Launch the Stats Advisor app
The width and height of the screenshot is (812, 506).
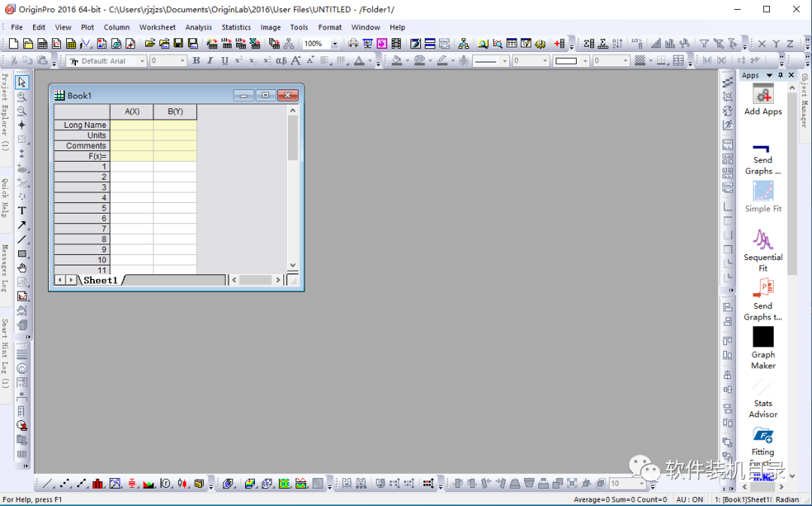tap(763, 397)
